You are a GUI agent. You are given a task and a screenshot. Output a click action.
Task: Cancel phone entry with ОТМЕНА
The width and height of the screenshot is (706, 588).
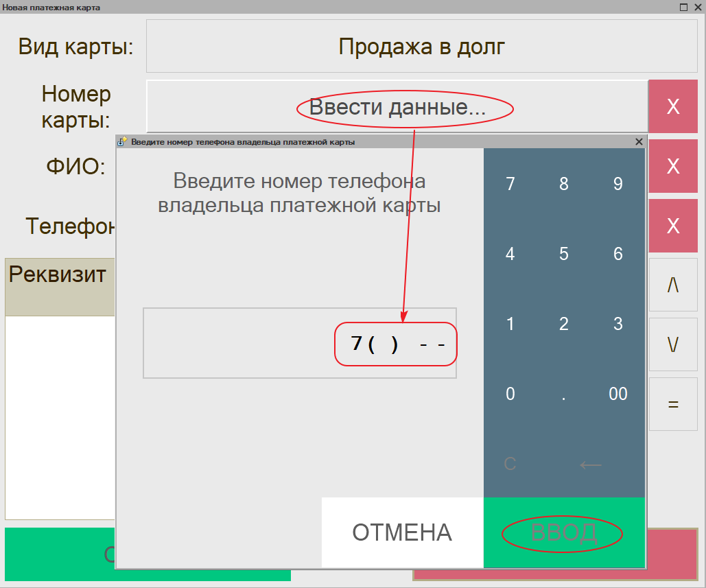click(x=402, y=532)
